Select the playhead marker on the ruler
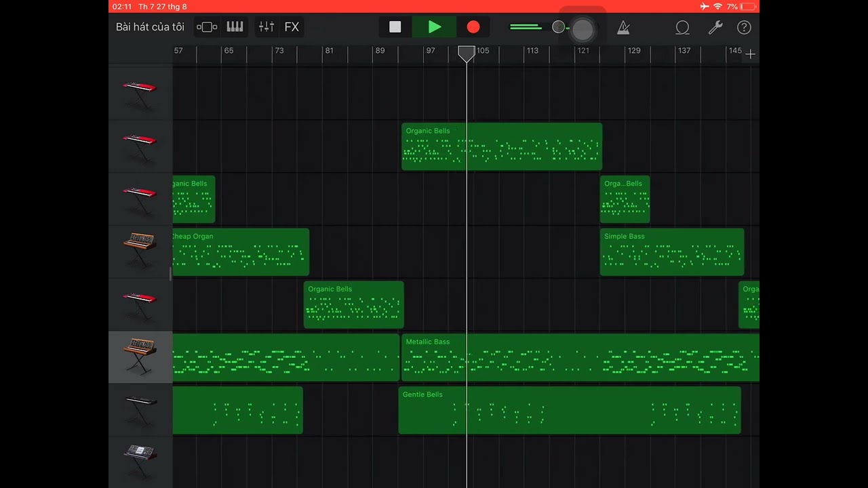The width and height of the screenshot is (868, 488). (467, 54)
